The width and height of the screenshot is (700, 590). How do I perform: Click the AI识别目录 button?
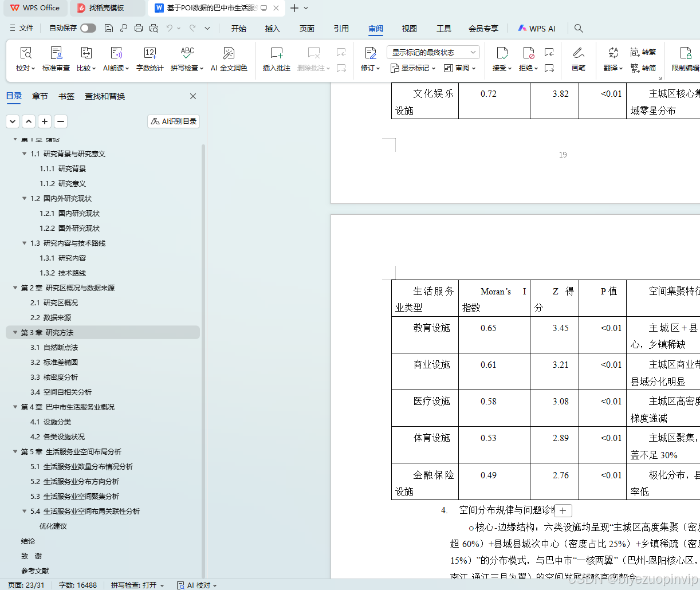pyautogui.click(x=174, y=121)
